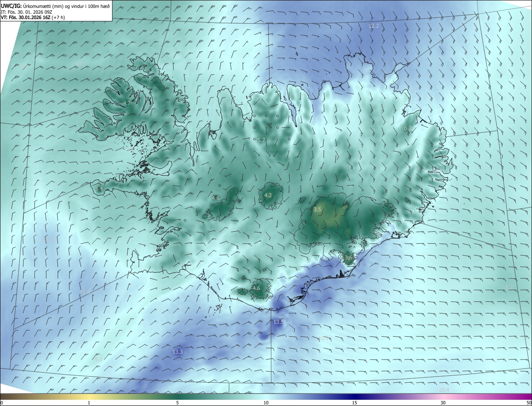
Task: Click the 4.6 value on the southern glacier
Action: click(x=256, y=288)
